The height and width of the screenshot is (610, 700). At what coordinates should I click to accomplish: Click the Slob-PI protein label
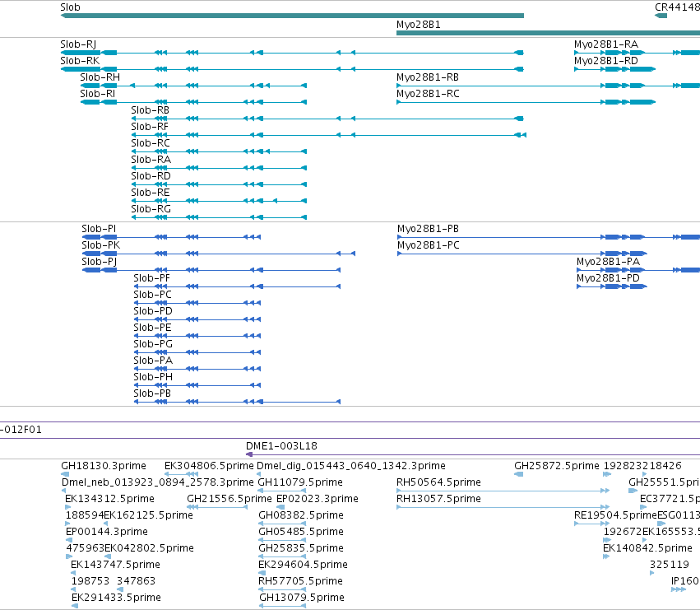tap(99, 229)
